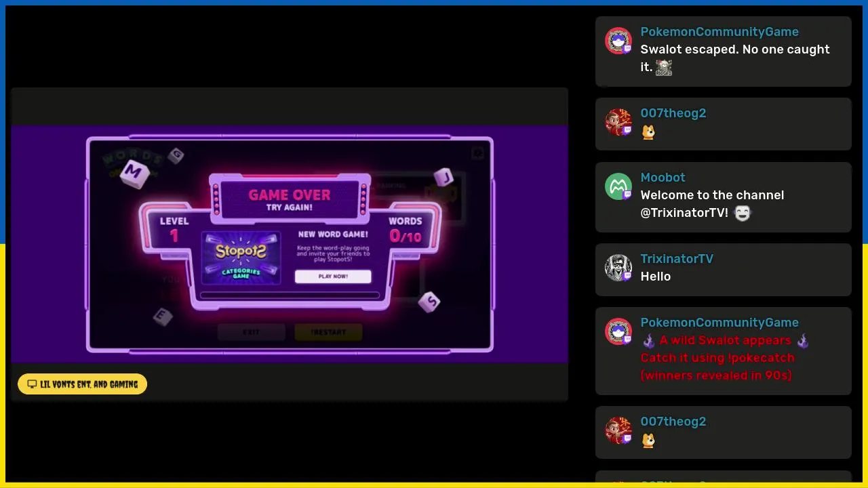Click the PLAY NOW! button

point(333,277)
